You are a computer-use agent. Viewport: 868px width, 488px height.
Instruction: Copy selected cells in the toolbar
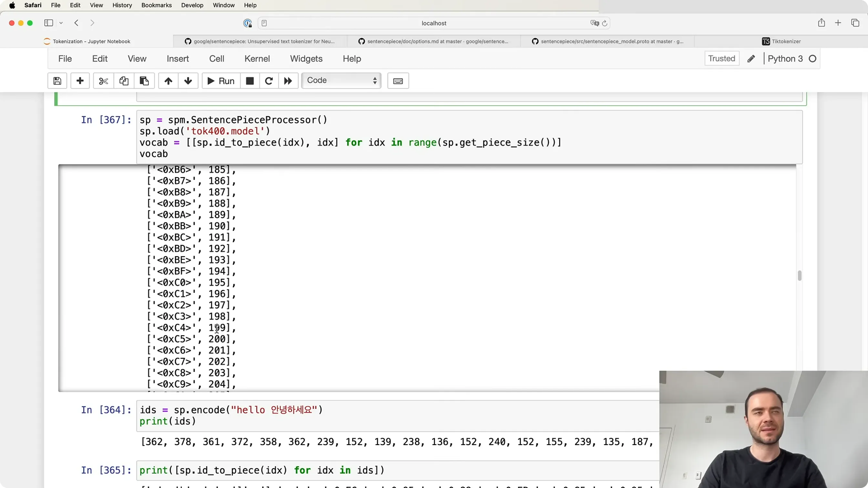click(124, 81)
